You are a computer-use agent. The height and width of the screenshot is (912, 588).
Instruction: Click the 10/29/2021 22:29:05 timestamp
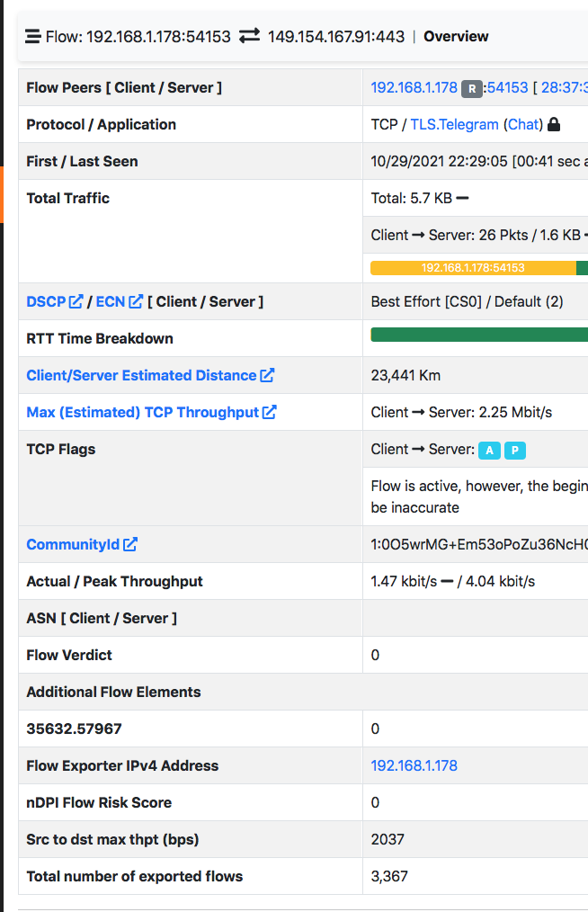(439, 162)
